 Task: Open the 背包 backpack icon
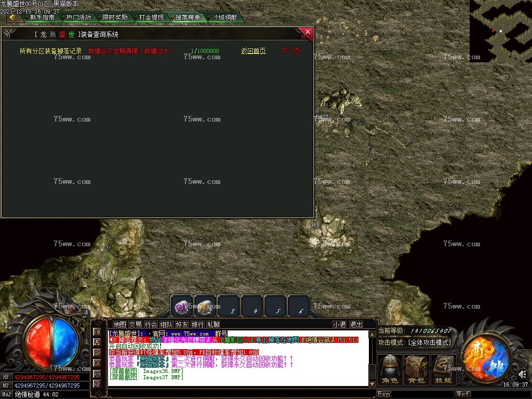click(417, 369)
